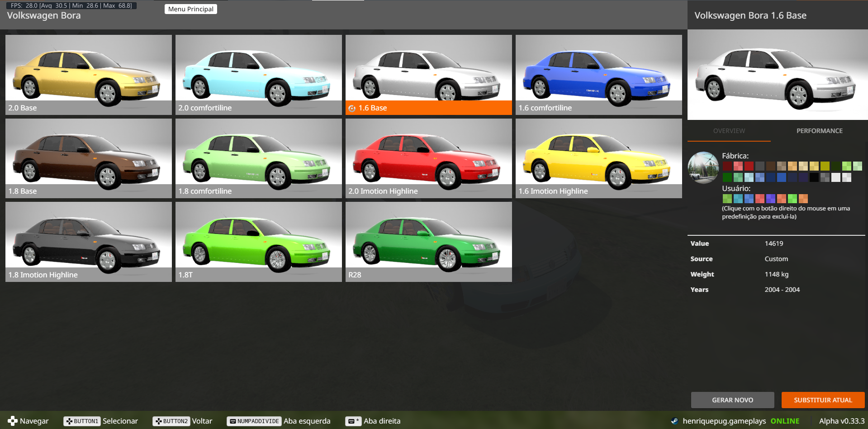Switch to the OVERVIEW tab
This screenshot has width=868, height=429.
[729, 131]
